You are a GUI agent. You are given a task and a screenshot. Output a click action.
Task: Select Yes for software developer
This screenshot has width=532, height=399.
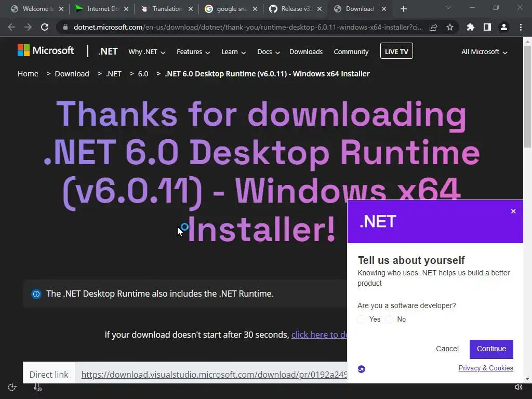(x=362, y=320)
